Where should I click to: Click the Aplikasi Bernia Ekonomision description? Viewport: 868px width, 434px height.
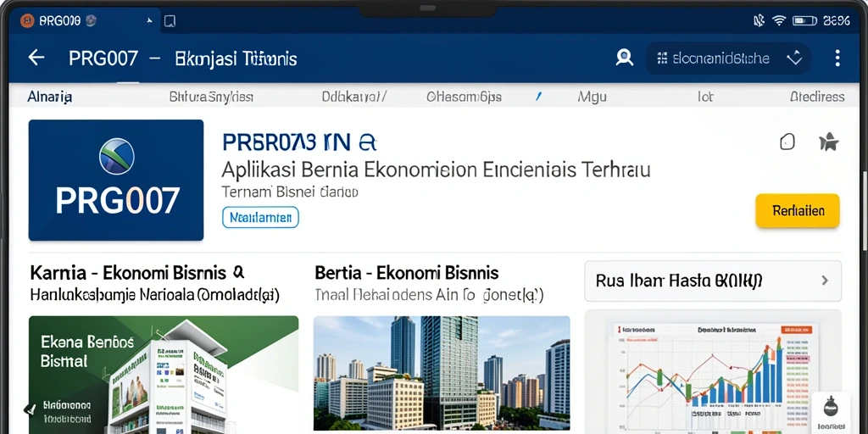436,170
